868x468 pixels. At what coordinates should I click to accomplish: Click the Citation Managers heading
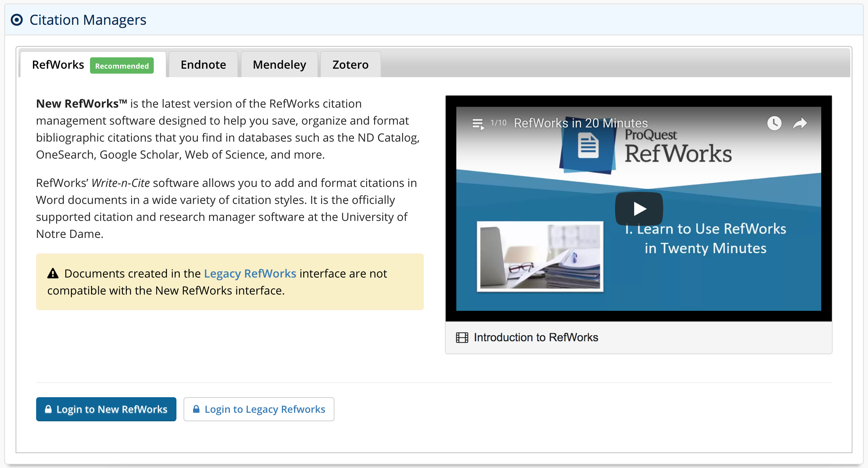point(88,20)
